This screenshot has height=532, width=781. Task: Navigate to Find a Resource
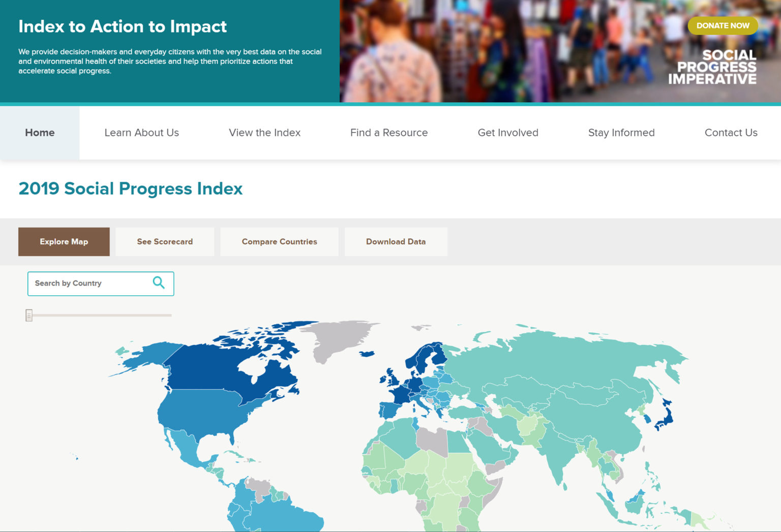point(389,133)
